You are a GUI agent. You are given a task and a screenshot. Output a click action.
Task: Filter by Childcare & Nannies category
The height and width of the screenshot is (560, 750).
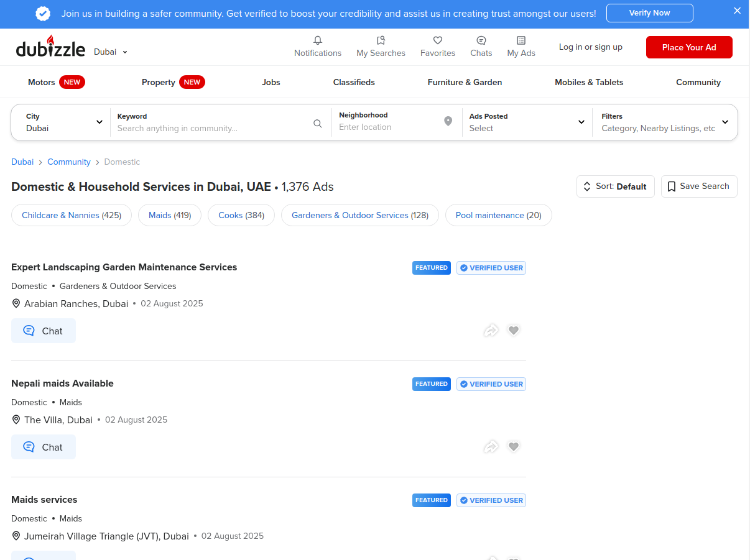[x=72, y=215]
